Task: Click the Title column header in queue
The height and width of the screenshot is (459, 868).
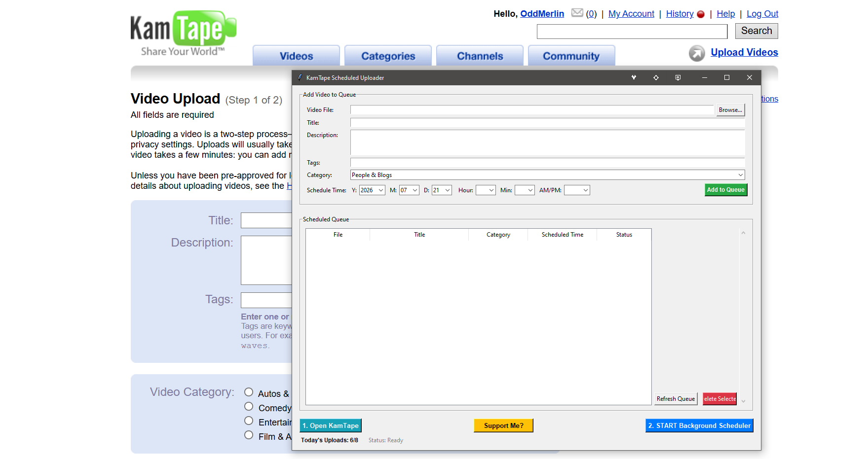Action: [x=419, y=235]
